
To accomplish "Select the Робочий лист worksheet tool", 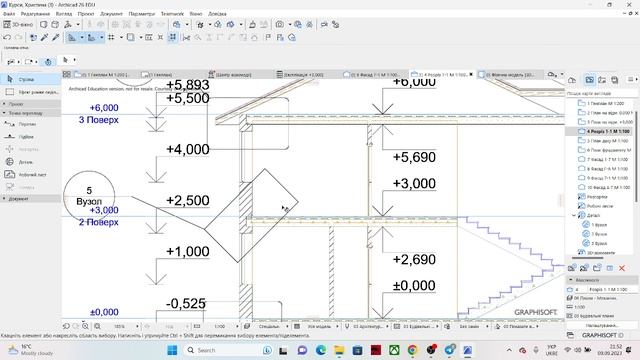I will pos(31,174).
